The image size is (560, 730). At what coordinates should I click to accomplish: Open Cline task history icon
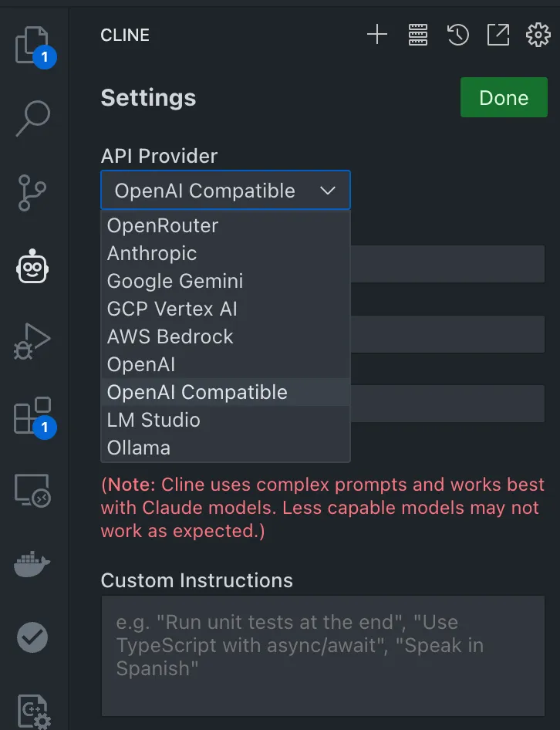point(458,35)
